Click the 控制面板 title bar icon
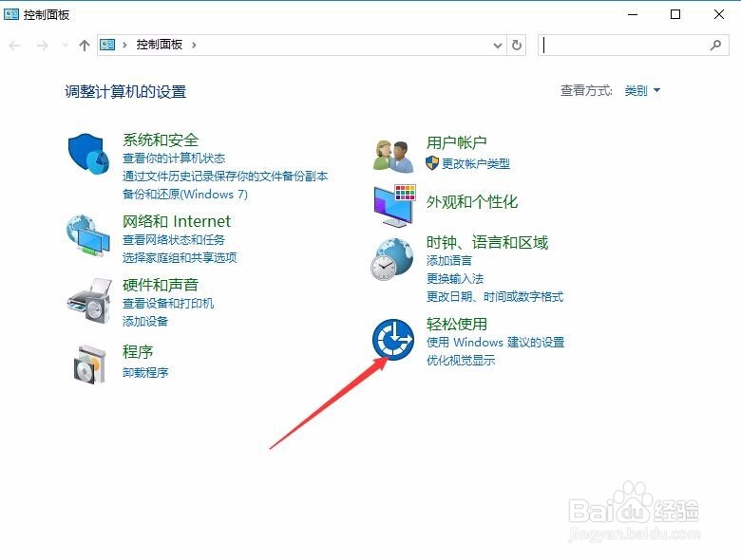Image resolution: width=741 pixels, height=560 pixels. pos(10,14)
